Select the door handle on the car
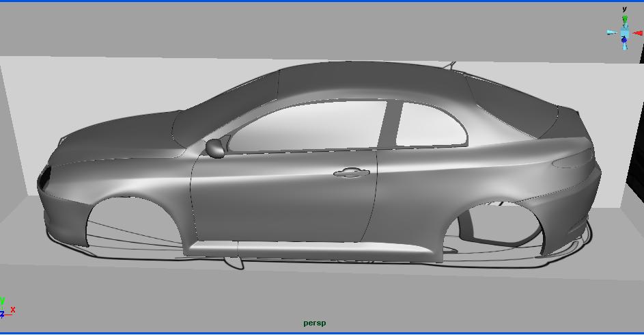Viewport: 644px width, 335px height. pos(352,173)
